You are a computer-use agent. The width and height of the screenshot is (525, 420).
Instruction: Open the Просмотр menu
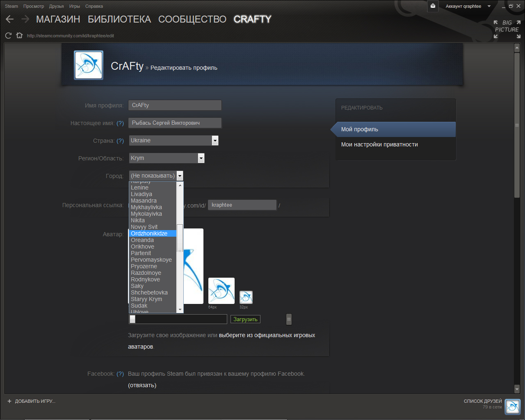(x=34, y=6)
